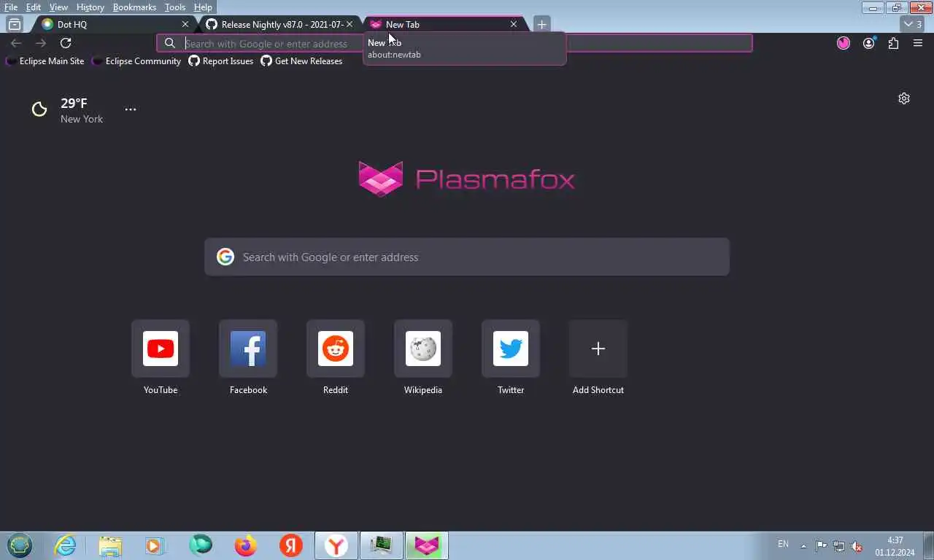
Task: Click the Google logo in the search box
Action: point(225,257)
